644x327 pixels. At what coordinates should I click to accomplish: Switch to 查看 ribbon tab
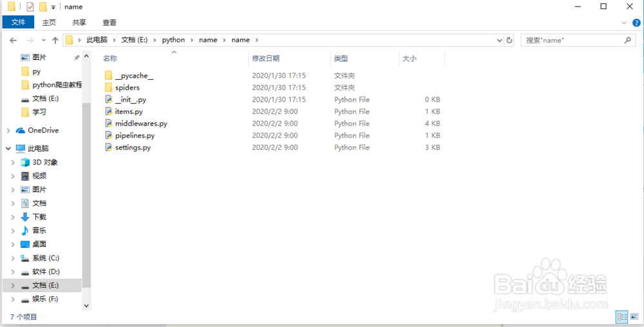click(109, 23)
